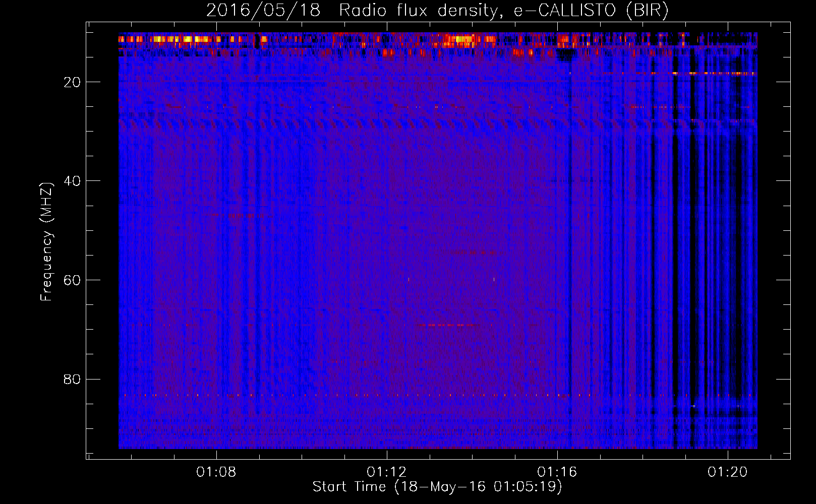Click the plot title "2016/05/18 Radio flux density, e-CALLISTO (BIR)"
816x504 pixels.
pyautogui.click(x=437, y=11)
